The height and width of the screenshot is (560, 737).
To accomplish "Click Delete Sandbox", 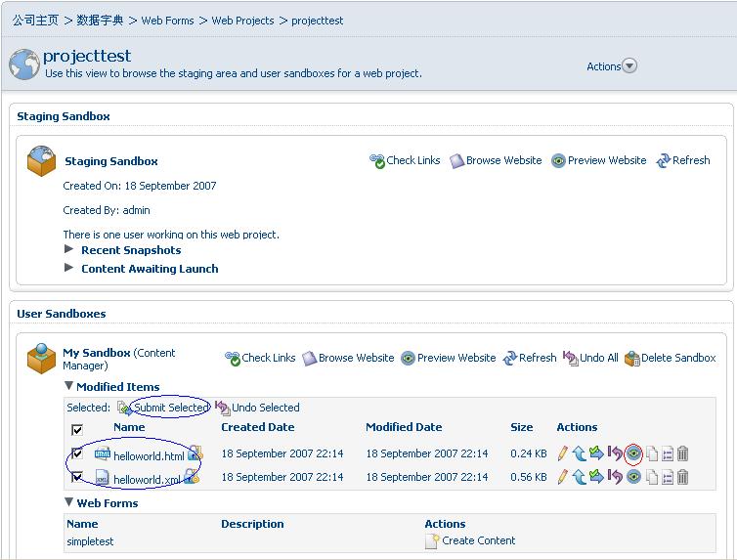I will point(671,358).
